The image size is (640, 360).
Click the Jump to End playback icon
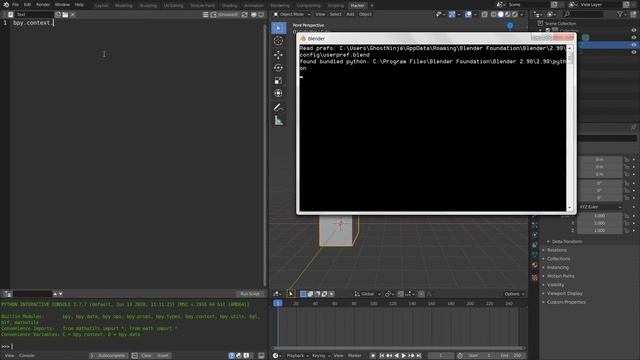418,356
